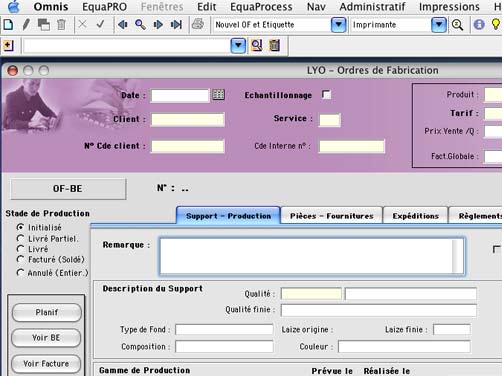Click the second-row trash can icon
This screenshot has height=376, width=502.
click(x=275, y=45)
